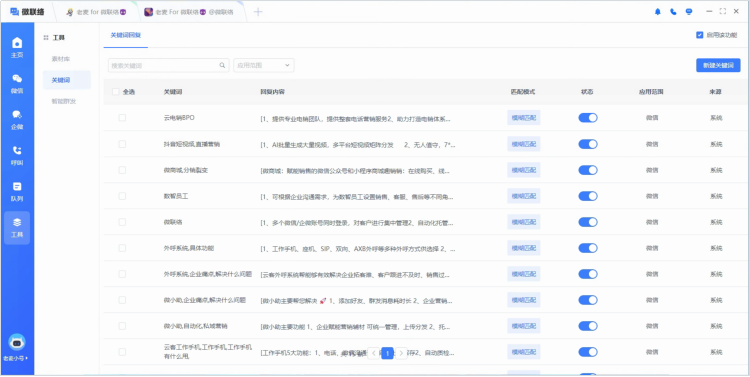Check the row checkbox for 云电销BPO

(x=122, y=118)
